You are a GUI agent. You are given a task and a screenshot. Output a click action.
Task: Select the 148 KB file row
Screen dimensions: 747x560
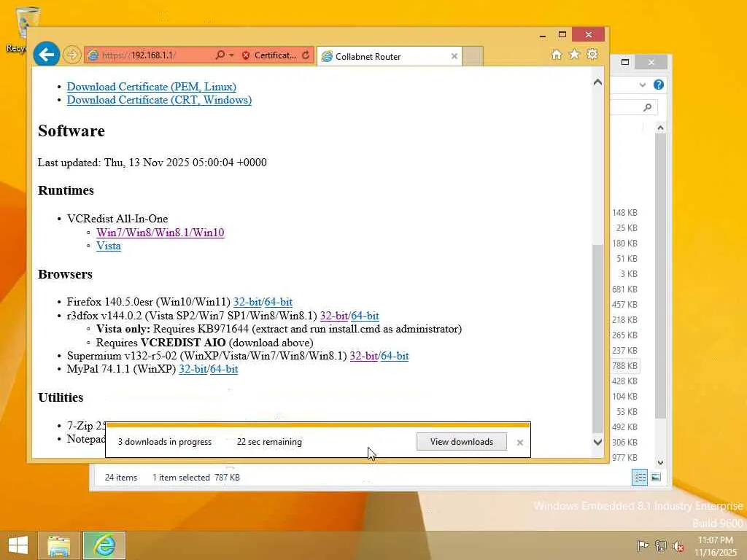625,213
